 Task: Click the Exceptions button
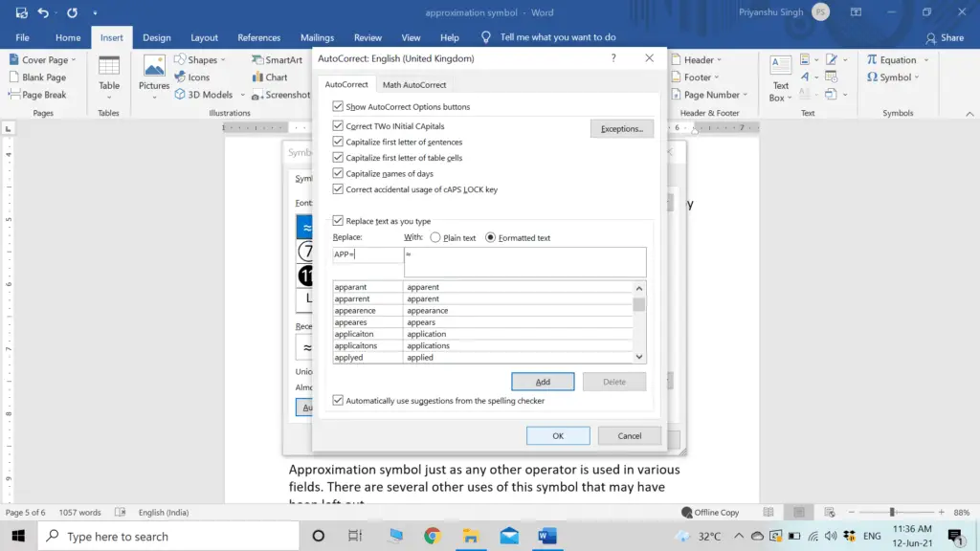(622, 129)
